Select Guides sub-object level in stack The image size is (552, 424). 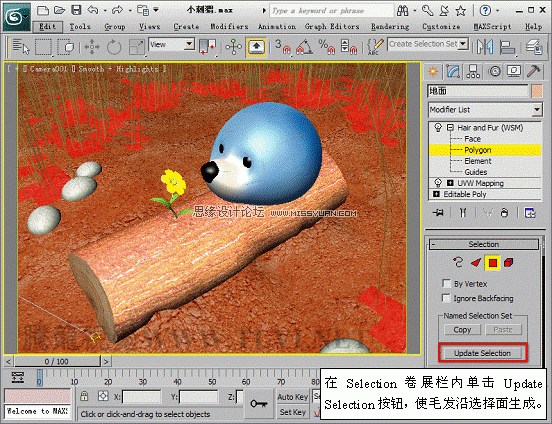coord(476,172)
